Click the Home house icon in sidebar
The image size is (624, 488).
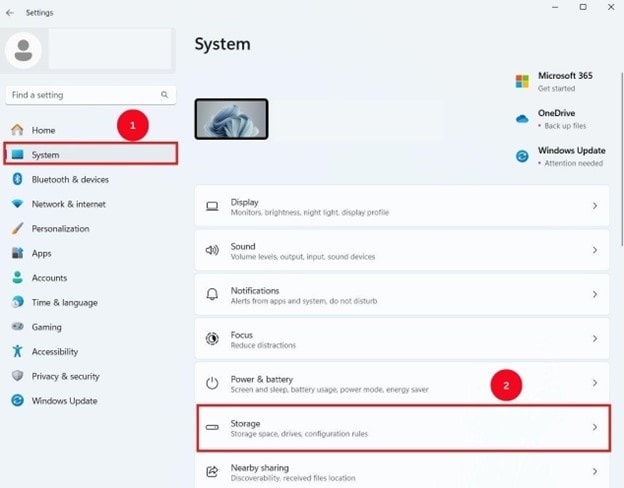click(17, 130)
